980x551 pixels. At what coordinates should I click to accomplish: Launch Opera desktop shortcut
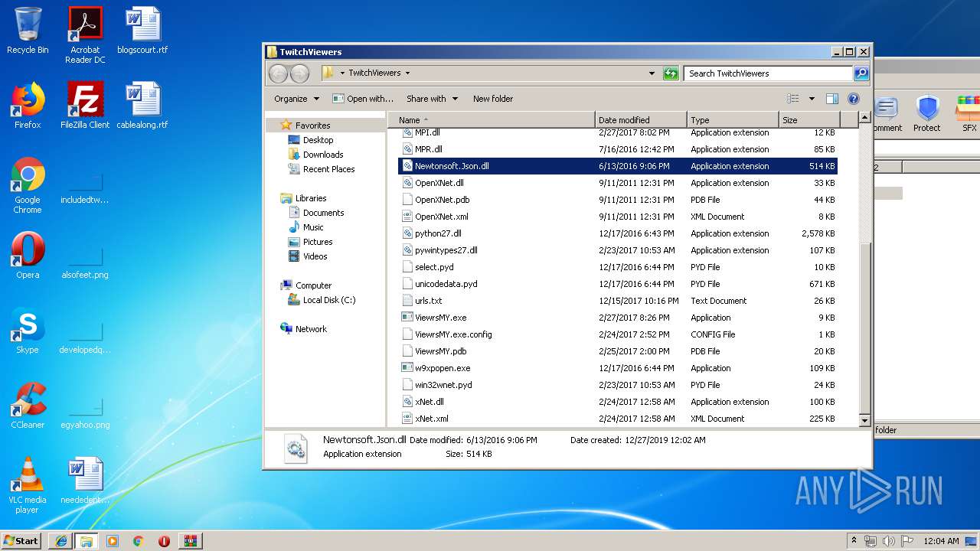[28, 256]
